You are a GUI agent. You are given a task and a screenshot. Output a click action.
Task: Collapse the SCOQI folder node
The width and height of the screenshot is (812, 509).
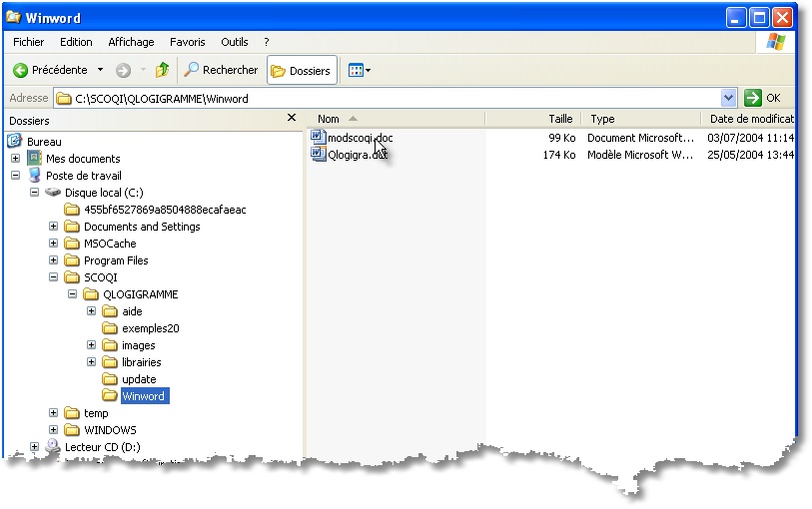coord(53,277)
